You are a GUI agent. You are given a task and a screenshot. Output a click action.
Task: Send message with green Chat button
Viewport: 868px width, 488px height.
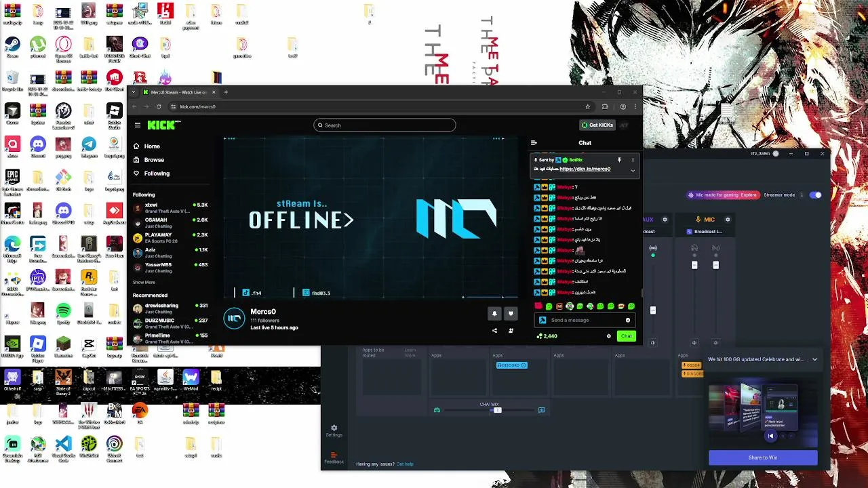626,336
